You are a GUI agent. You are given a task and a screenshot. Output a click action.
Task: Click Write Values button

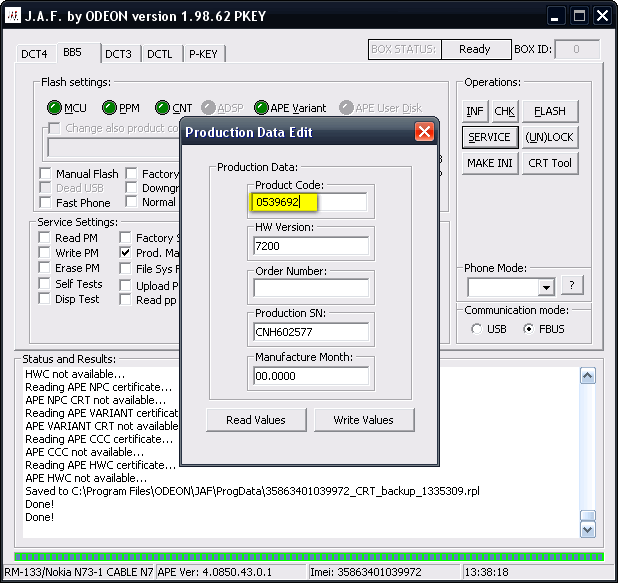[x=364, y=420]
